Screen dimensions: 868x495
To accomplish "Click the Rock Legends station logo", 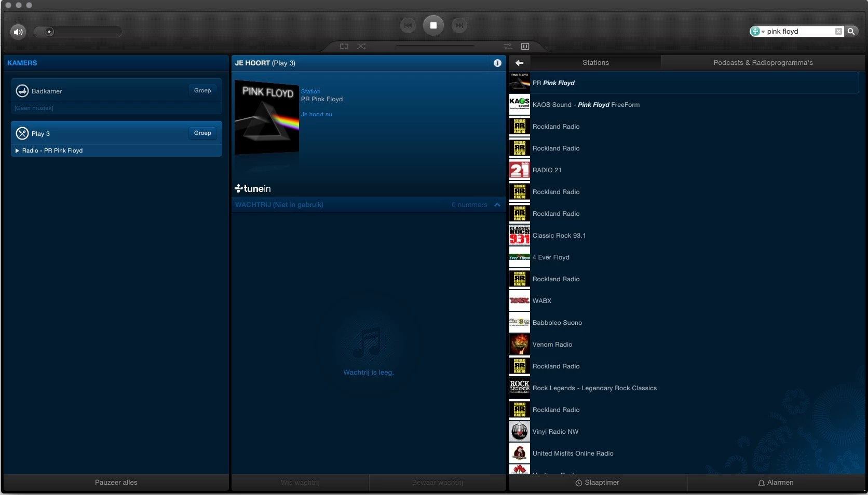I will pyautogui.click(x=520, y=388).
